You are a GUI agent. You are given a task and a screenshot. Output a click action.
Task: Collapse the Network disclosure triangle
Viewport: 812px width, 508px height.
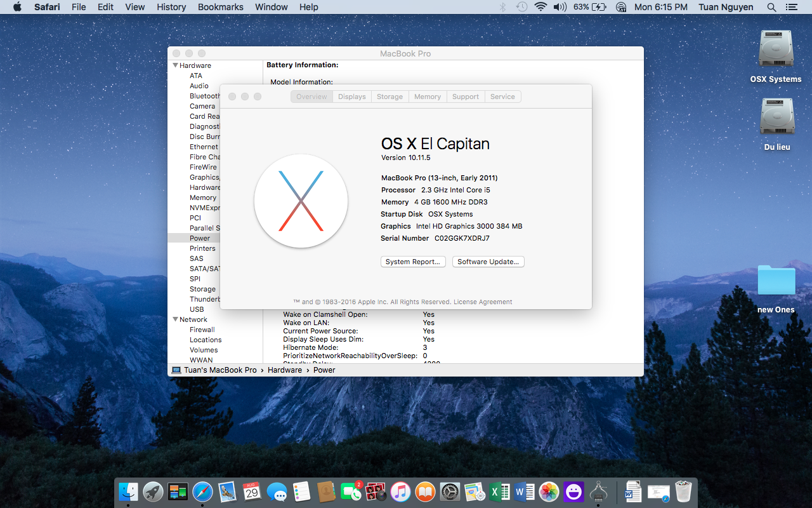(176, 319)
